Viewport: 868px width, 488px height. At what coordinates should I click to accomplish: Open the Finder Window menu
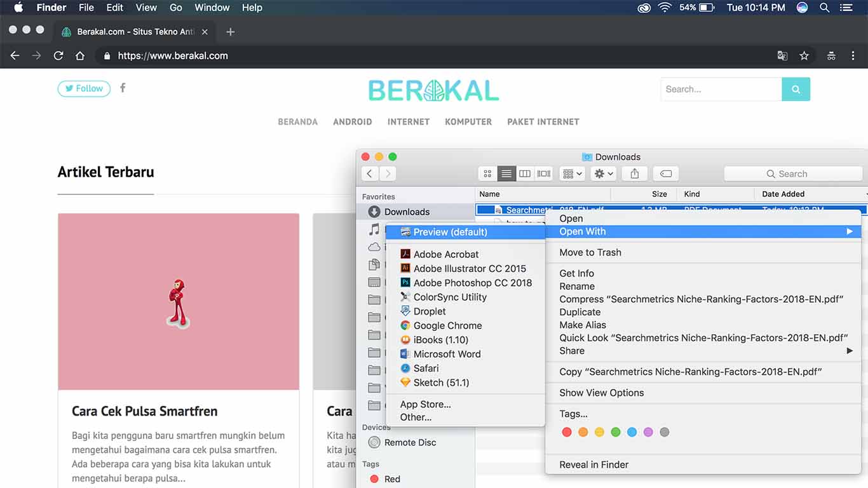click(212, 8)
